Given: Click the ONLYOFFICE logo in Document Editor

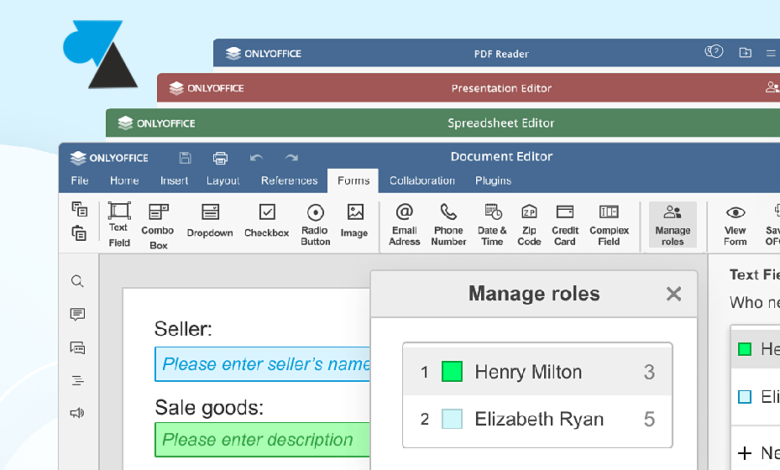Looking at the screenshot, I should click(x=109, y=158).
